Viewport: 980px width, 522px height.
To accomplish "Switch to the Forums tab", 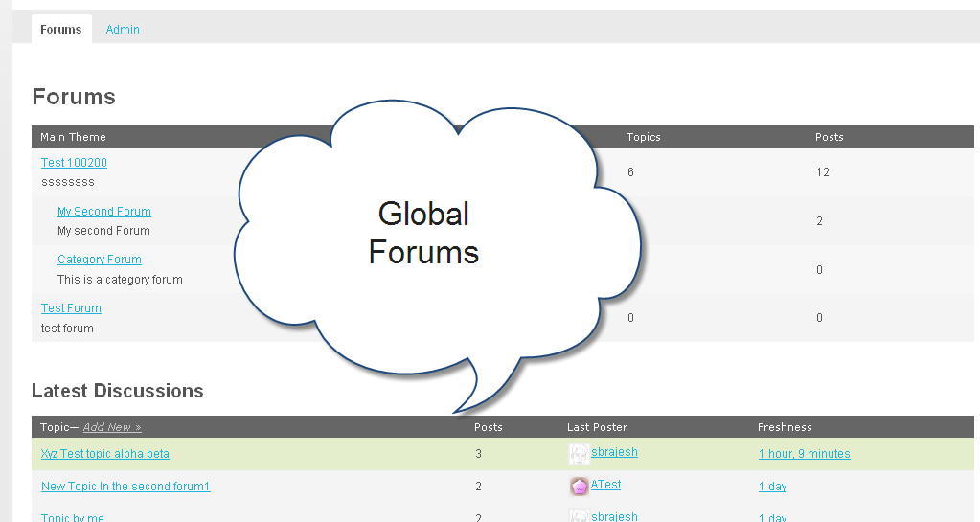I will click(x=61, y=30).
